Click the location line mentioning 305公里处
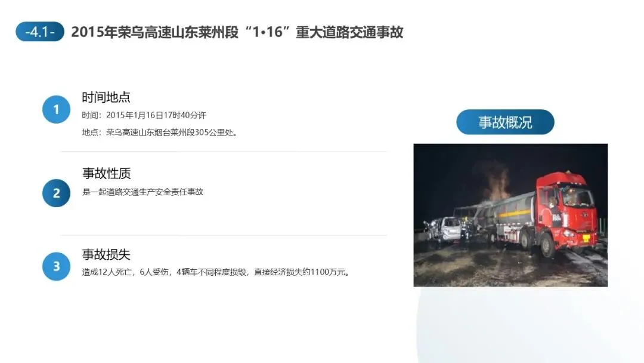Viewport: 644px width, 363px height. [160, 133]
